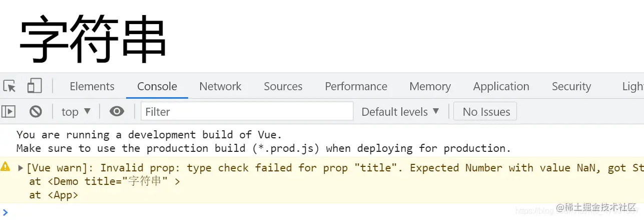Switch to the Network tab
644x220 pixels.
point(220,86)
